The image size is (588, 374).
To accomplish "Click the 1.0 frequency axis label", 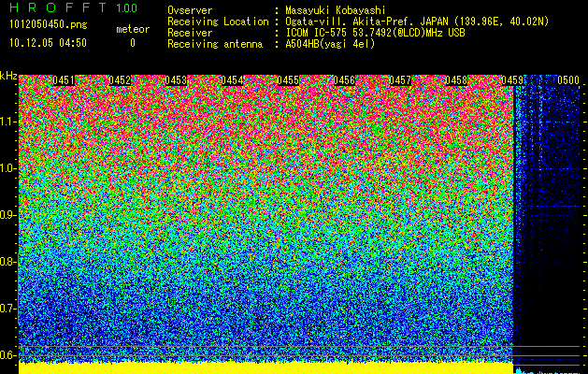I will [7, 168].
